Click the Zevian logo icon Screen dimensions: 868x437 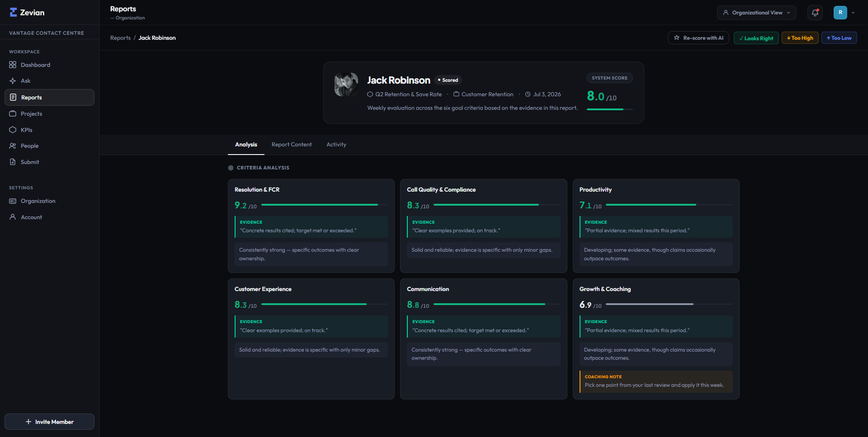pyautogui.click(x=14, y=12)
